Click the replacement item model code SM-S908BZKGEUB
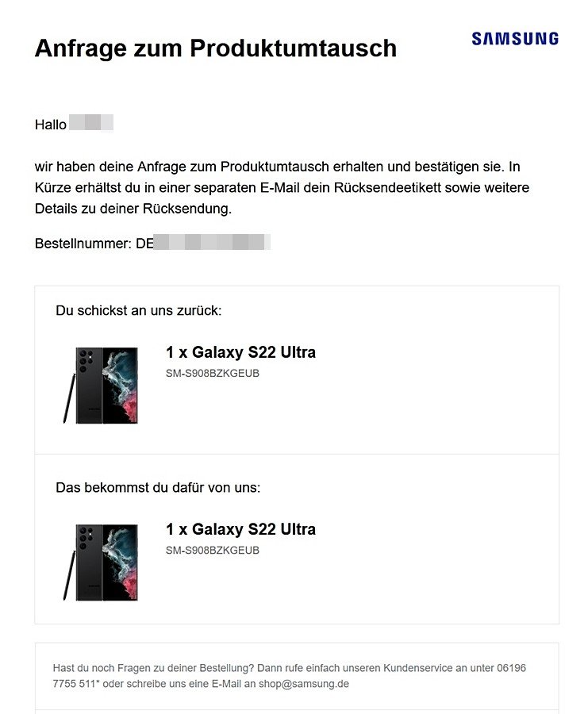588x714 pixels. pyautogui.click(x=212, y=551)
